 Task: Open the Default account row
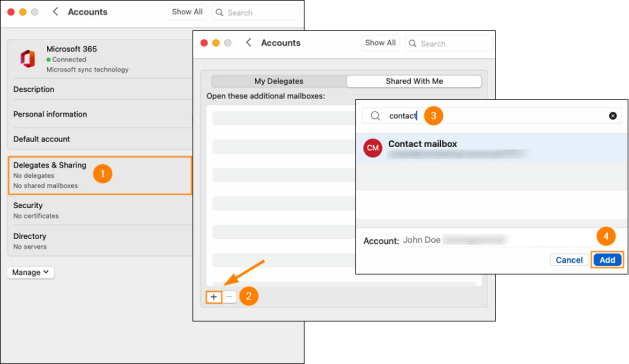100,139
